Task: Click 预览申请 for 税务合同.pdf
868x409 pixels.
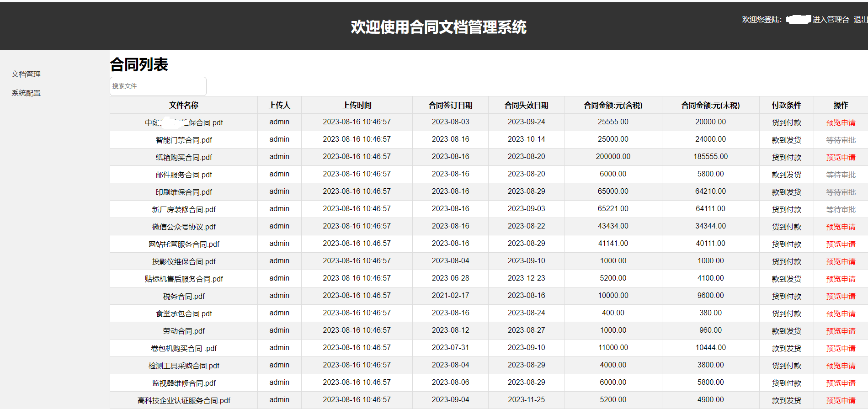Action: (841, 296)
